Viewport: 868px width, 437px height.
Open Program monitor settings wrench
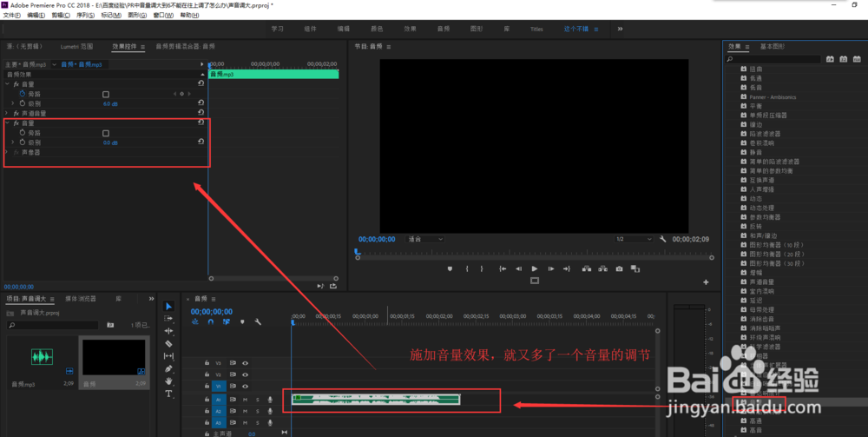(662, 239)
